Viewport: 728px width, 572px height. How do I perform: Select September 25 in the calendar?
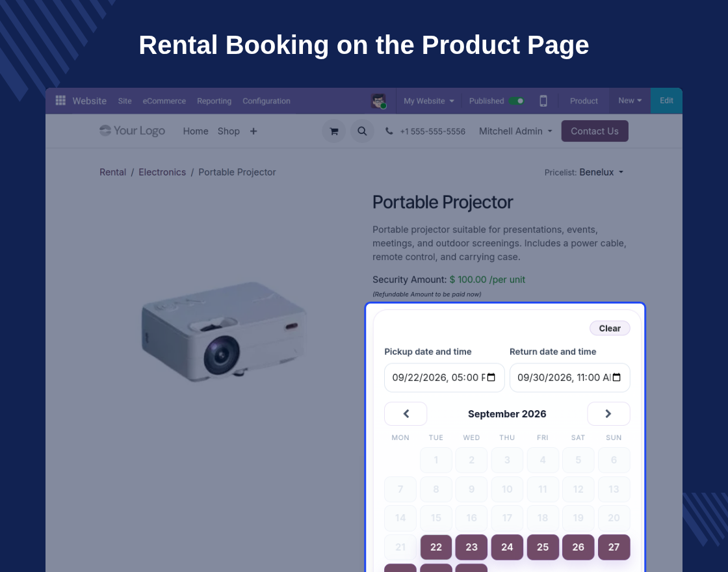click(x=543, y=547)
